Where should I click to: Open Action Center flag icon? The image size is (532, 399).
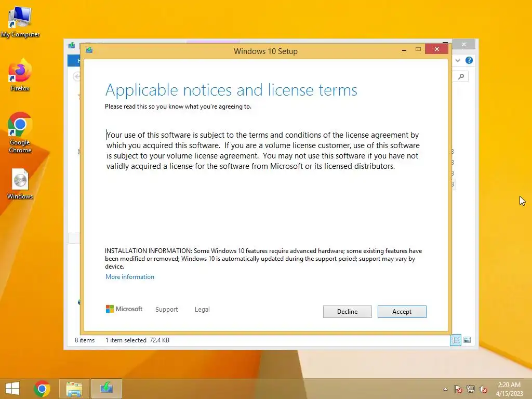(458, 389)
